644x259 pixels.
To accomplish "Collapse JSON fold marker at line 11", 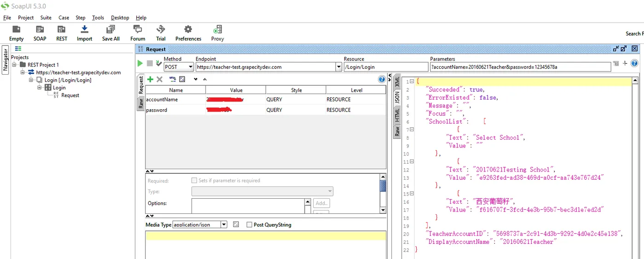I will [x=412, y=162].
